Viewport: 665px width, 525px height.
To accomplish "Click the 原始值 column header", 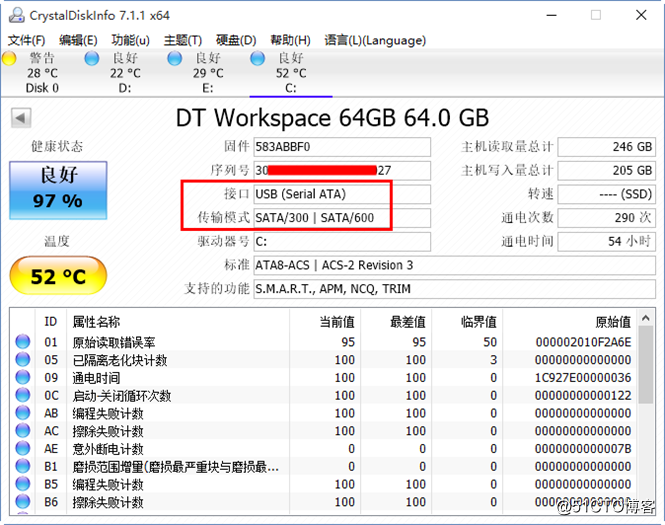I will (x=570, y=322).
